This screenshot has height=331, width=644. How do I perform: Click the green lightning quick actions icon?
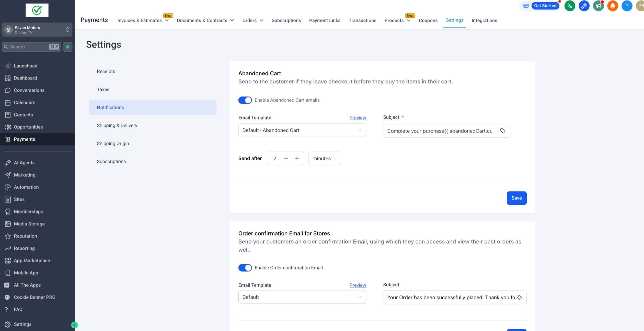[x=68, y=47]
